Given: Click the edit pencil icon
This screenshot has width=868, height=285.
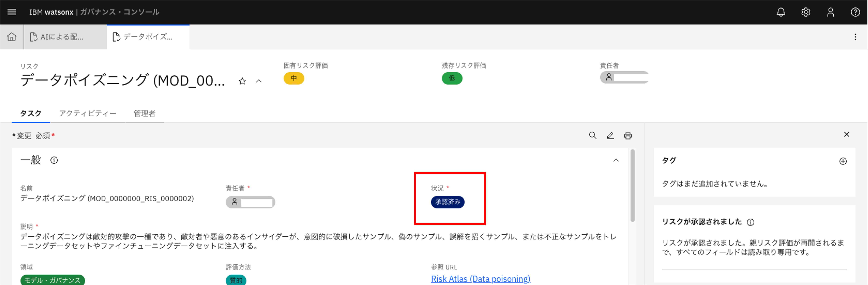Looking at the screenshot, I should click(x=610, y=136).
